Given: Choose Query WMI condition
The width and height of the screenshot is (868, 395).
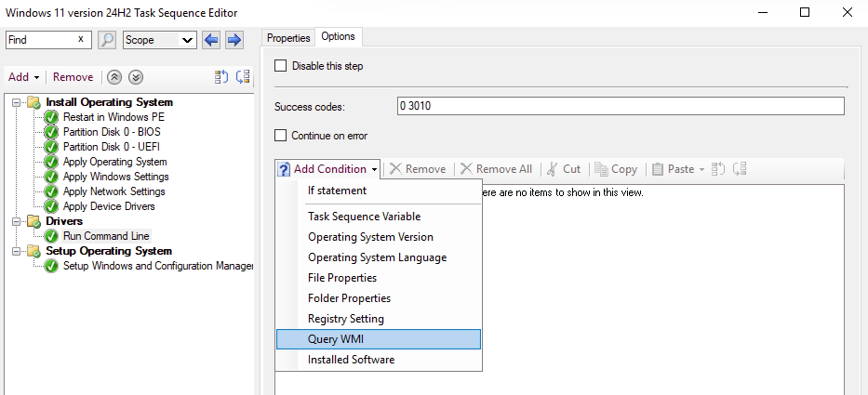Looking at the screenshot, I should [x=379, y=339].
